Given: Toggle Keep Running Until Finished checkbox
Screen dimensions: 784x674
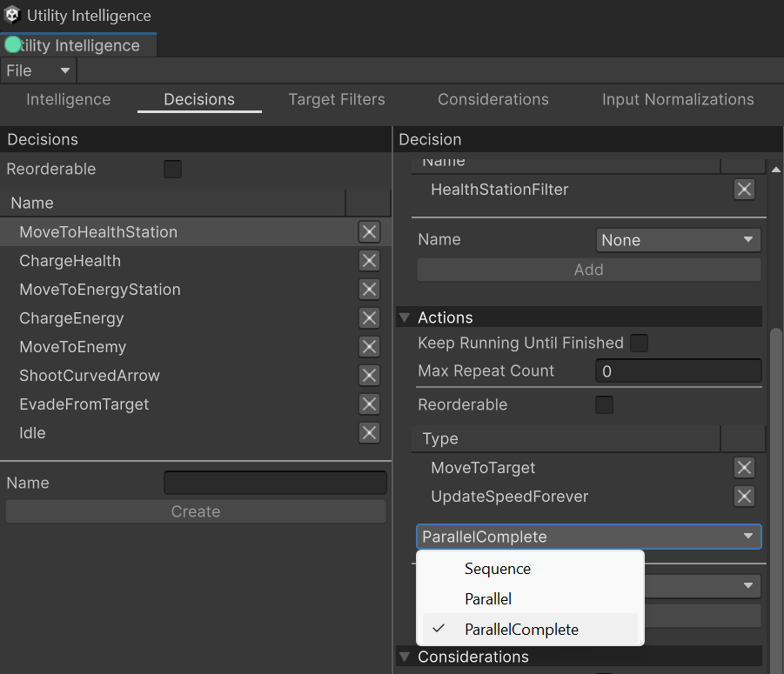Looking at the screenshot, I should [639, 344].
